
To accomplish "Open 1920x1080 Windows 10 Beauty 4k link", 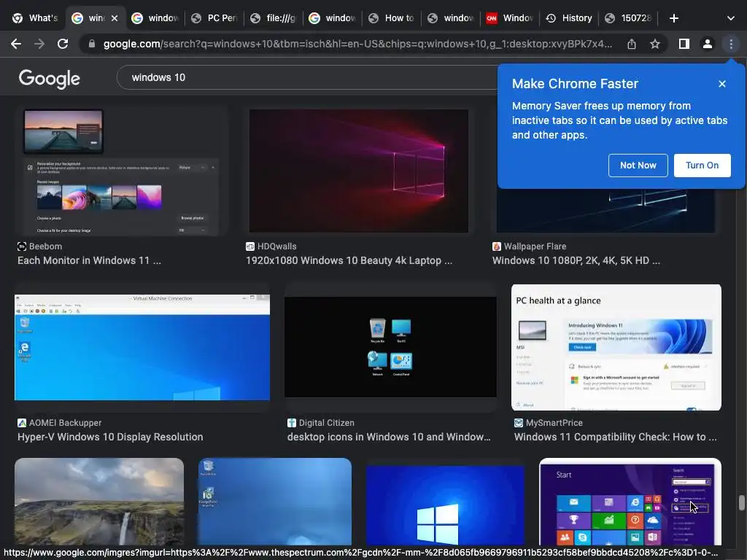I will pos(349,260).
